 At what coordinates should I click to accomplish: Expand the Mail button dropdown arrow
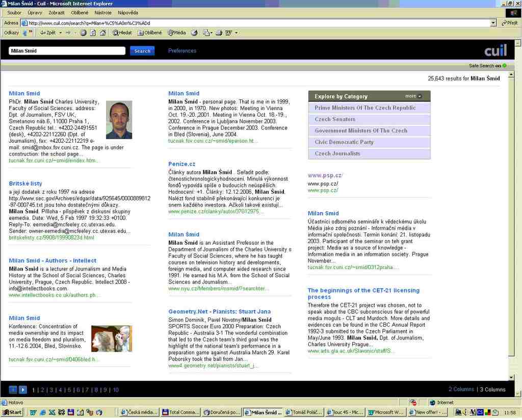pyautogui.click(x=212, y=33)
